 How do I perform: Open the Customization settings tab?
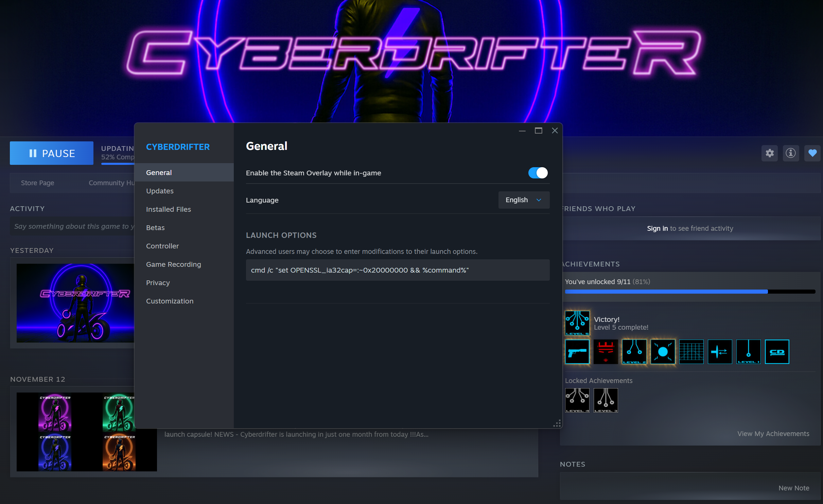click(184, 301)
